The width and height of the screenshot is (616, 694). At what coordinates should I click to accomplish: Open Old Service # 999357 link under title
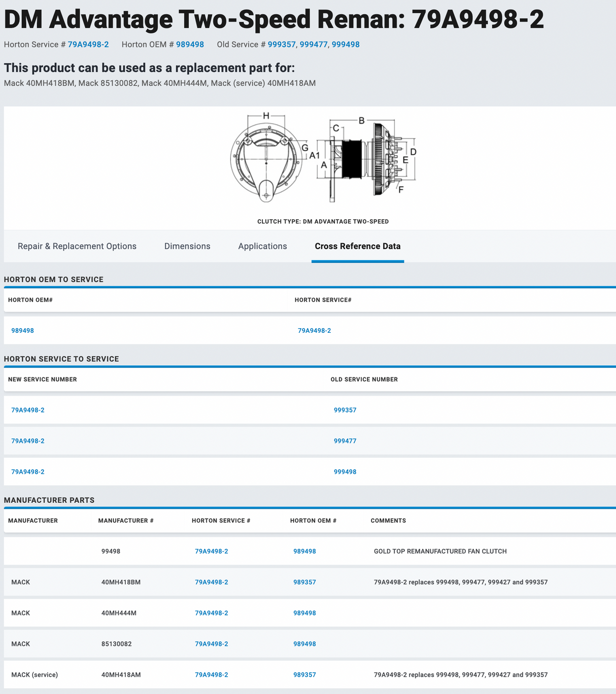tap(282, 45)
